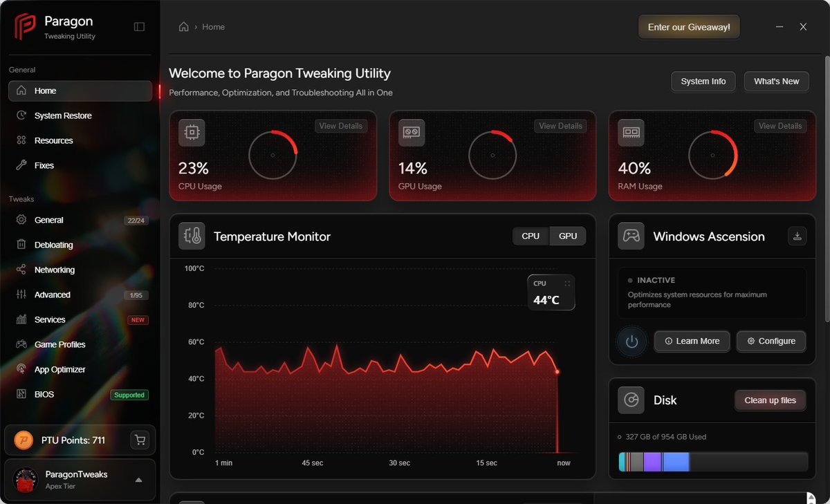Click Learn More for Windows Ascension
The width and height of the screenshot is (830, 504).
692,342
